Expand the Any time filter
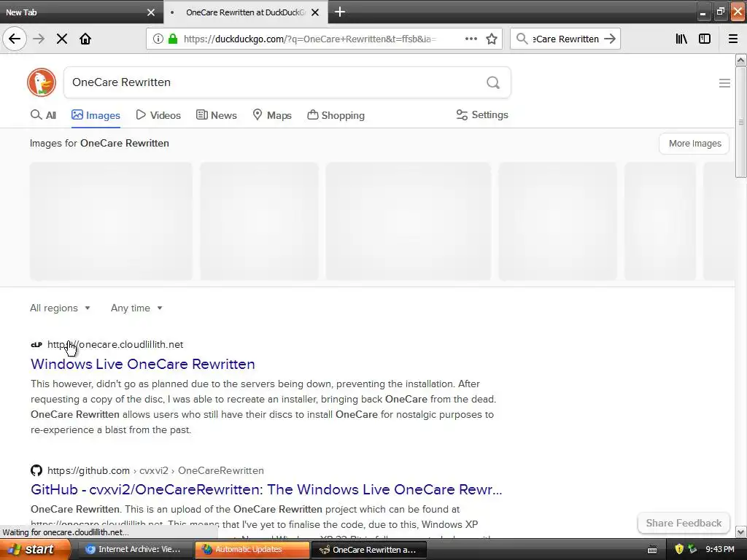 [x=136, y=308]
